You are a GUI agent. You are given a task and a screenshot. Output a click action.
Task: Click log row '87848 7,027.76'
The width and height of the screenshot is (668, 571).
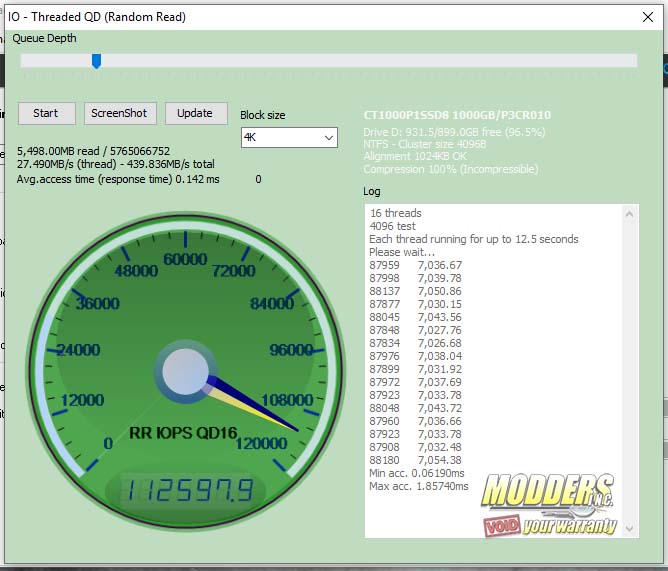[415, 330]
